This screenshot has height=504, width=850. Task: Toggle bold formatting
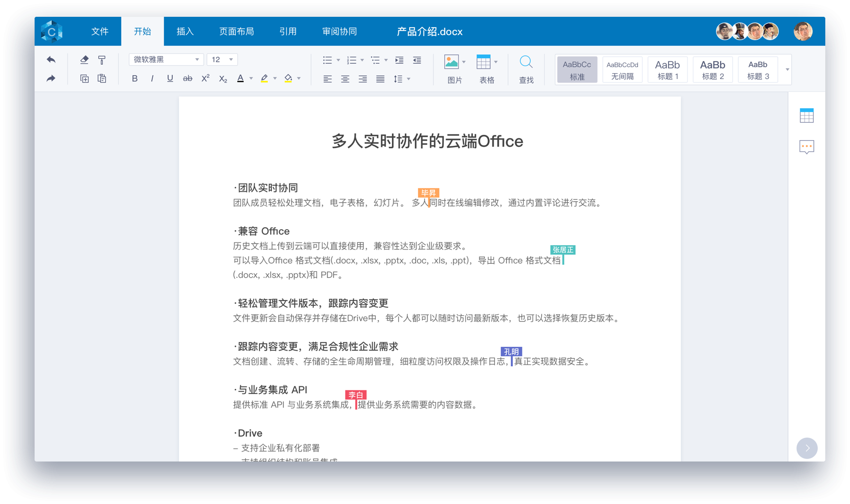click(134, 79)
